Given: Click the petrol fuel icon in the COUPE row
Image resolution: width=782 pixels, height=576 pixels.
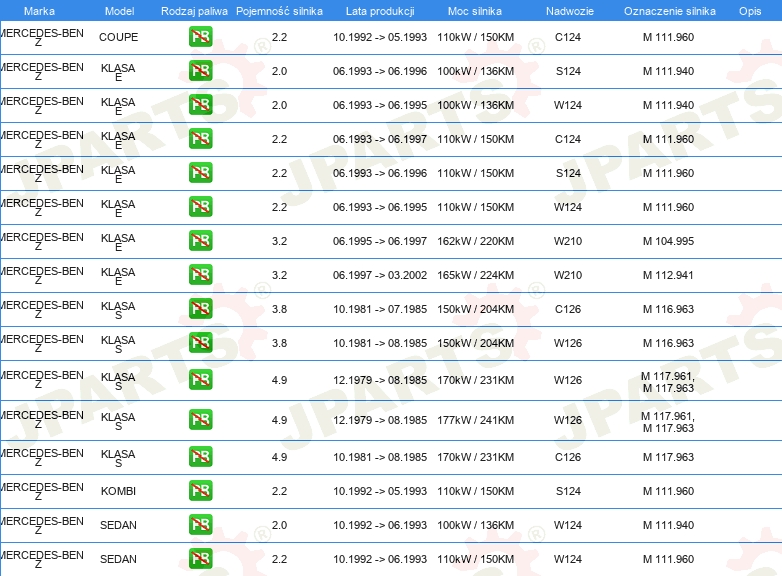Looking at the screenshot, I should [x=200, y=37].
